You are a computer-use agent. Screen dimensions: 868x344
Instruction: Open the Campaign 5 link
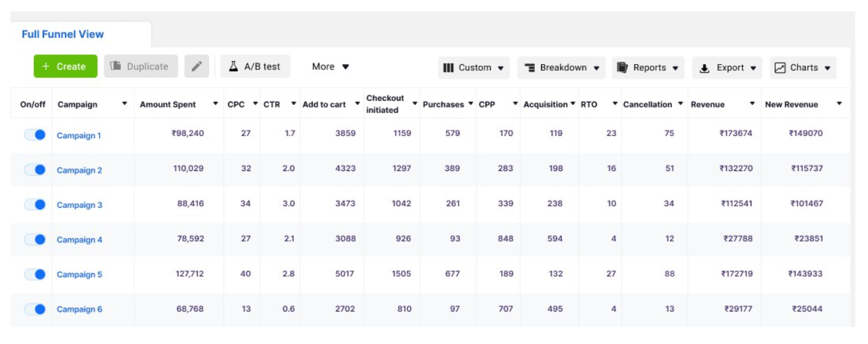(79, 275)
